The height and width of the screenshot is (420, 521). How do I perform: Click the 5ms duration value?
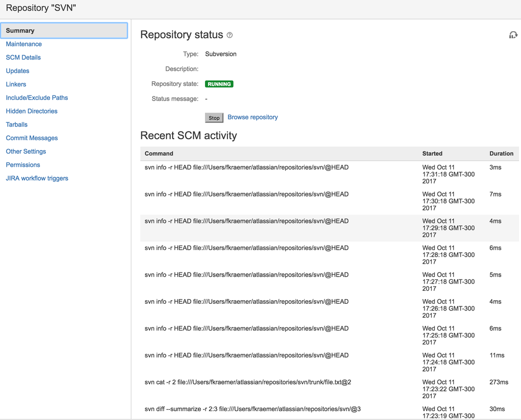[x=495, y=275]
